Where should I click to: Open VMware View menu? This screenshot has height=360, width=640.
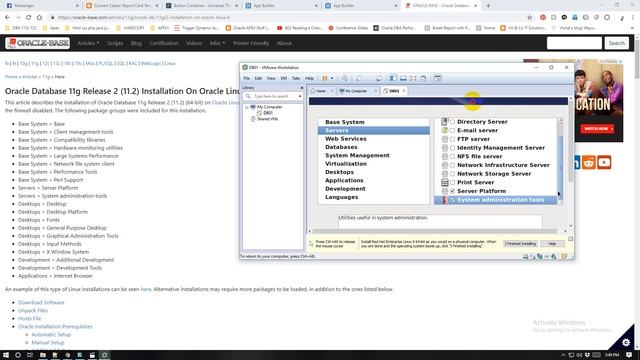[271, 78]
